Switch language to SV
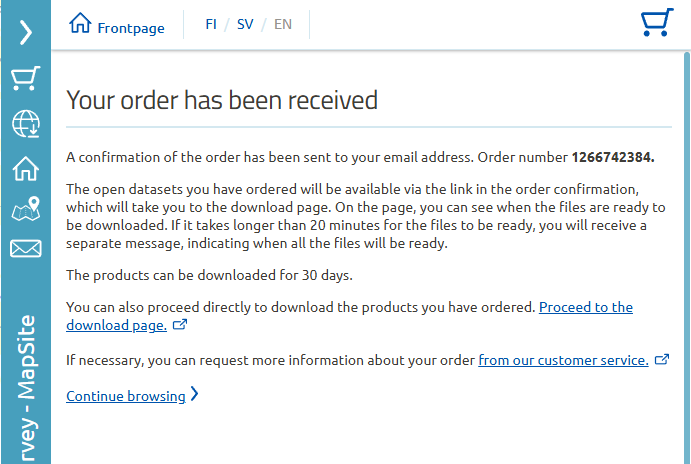 click(x=245, y=24)
